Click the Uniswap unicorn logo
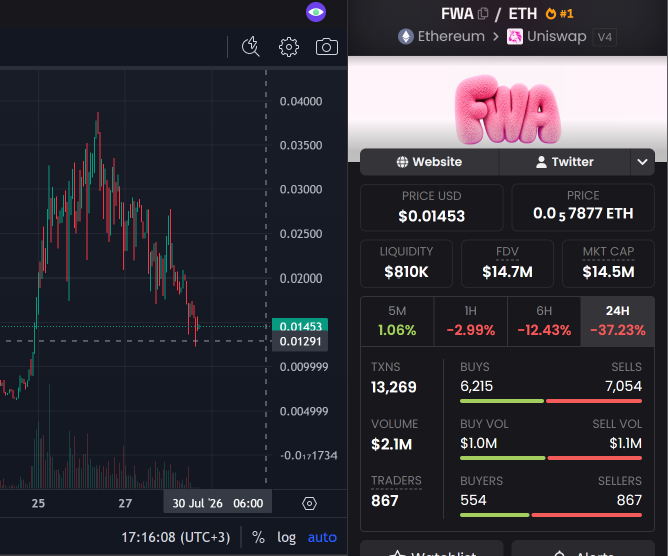This screenshot has height=556, width=668. pos(515,37)
